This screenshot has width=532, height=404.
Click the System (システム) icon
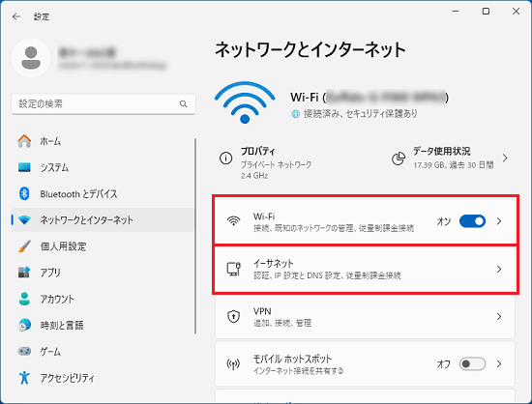pyautogui.click(x=24, y=167)
